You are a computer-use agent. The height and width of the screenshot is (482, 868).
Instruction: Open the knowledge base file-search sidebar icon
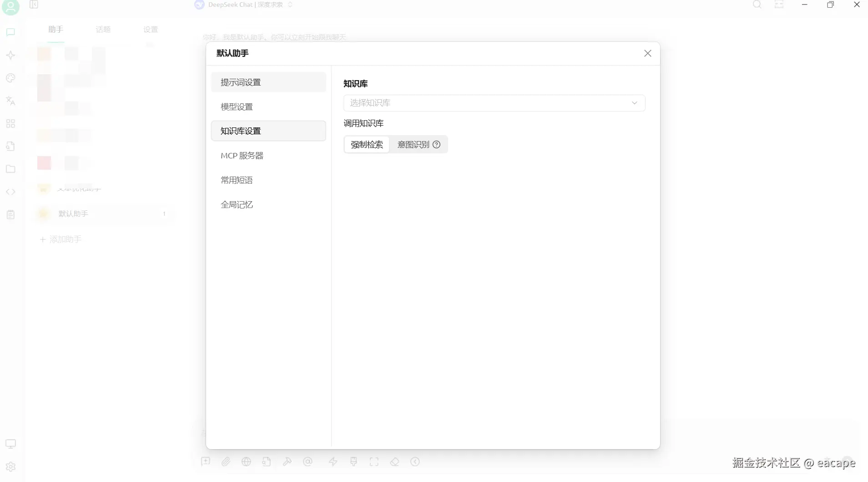[x=10, y=146]
